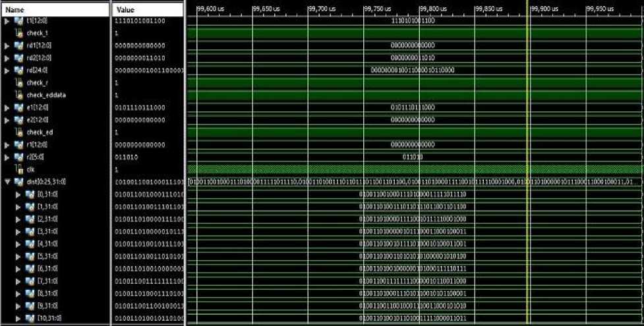Screen dimensions: 644x326
Task: Click value 1110101001100 in the Value column
Action: point(140,20)
